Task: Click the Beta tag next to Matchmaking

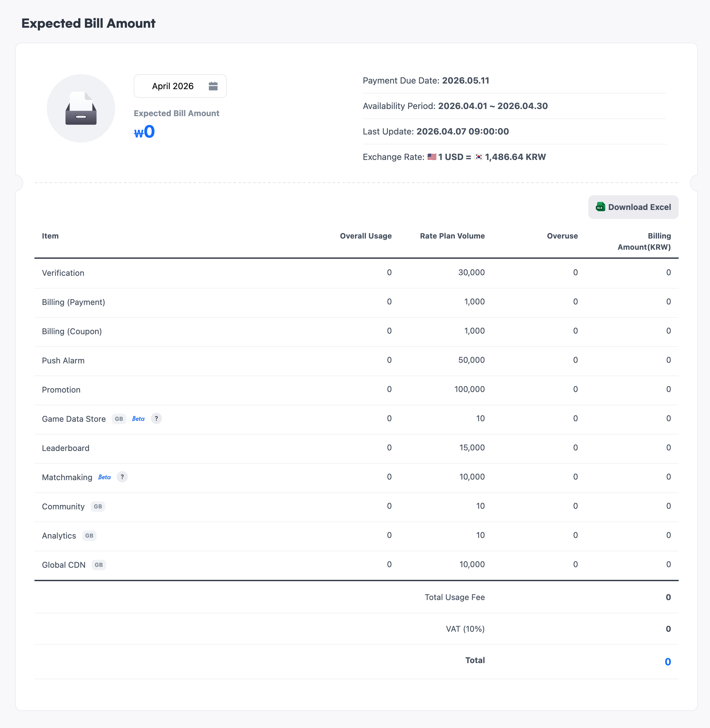Action: (104, 477)
